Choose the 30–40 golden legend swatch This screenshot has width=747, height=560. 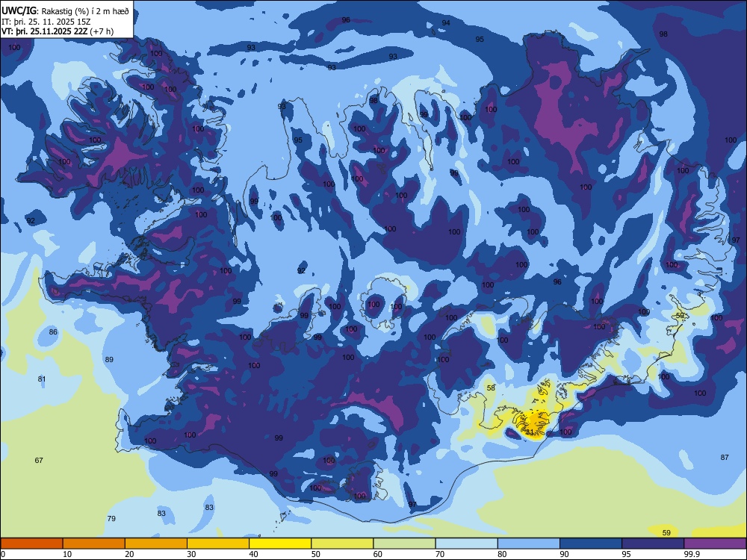218,544
